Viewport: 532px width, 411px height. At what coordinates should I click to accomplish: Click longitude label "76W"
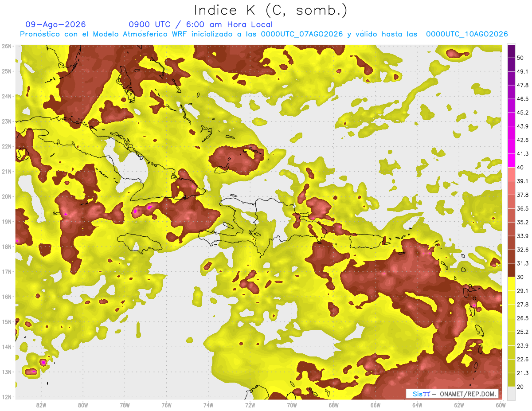tap(166, 405)
